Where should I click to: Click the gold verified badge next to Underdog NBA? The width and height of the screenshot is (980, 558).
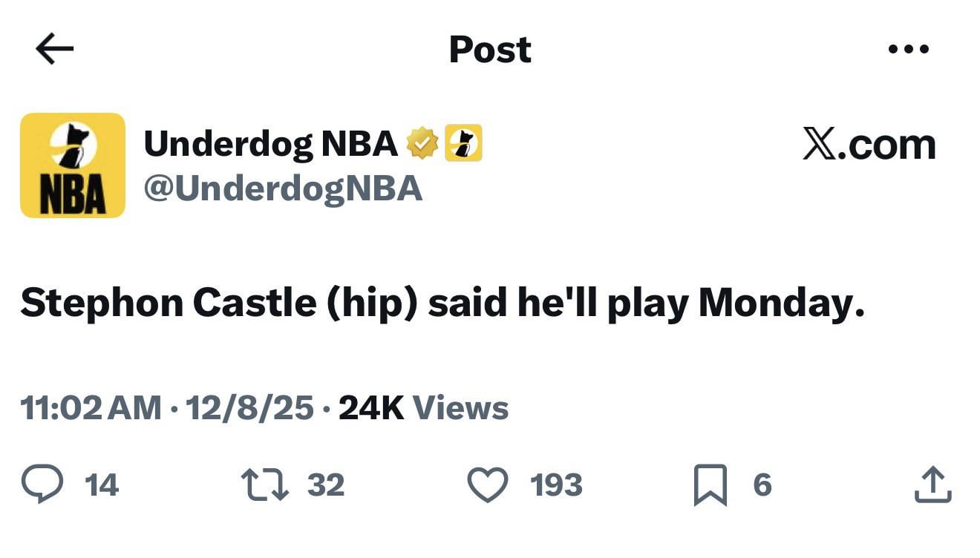[422, 142]
